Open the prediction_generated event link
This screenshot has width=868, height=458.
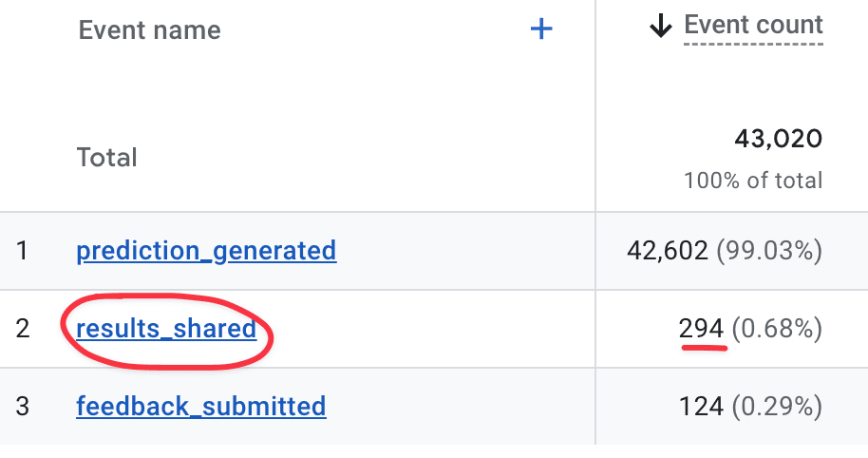pos(206,251)
